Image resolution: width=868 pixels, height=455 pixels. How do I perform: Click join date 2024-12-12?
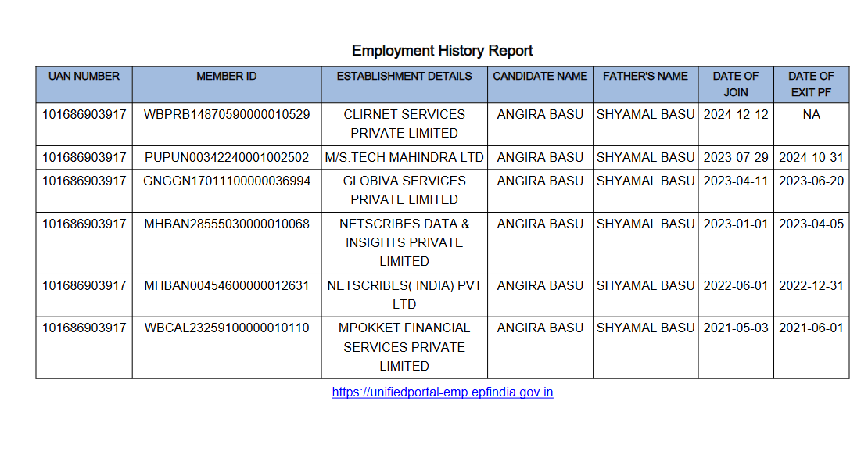(x=736, y=115)
